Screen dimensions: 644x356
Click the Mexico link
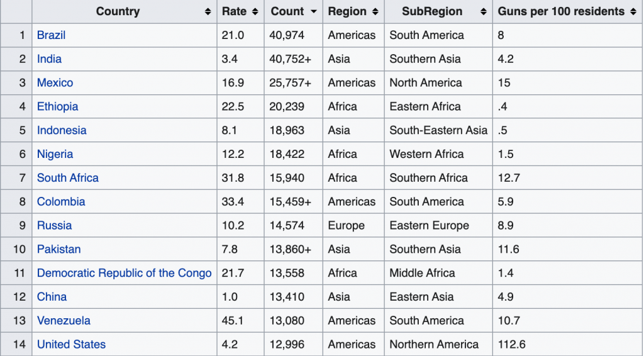55,83
